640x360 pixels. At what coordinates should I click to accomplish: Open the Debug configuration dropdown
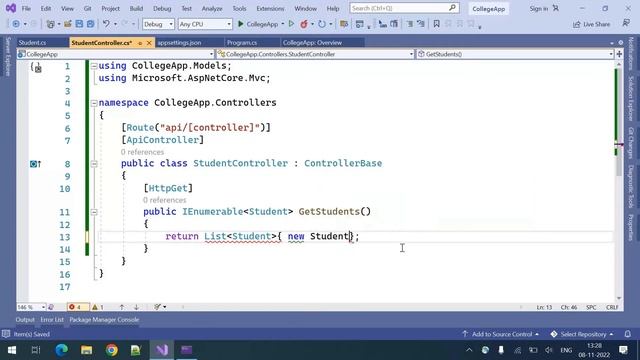click(x=158, y=24)
